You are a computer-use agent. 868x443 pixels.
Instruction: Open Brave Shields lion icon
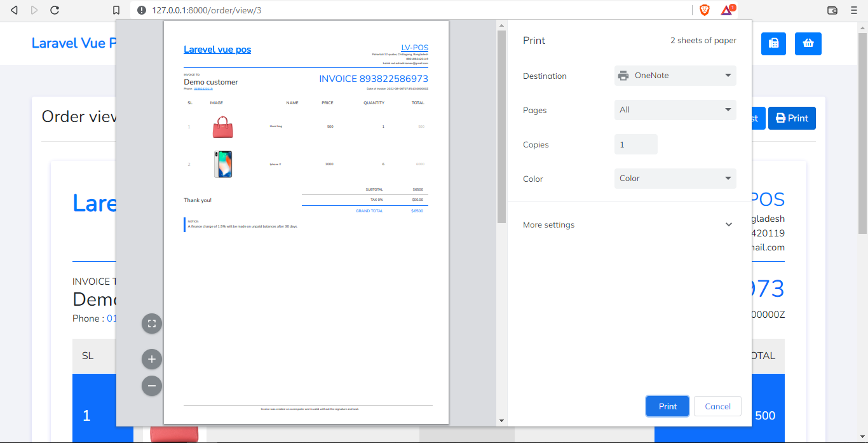704,10
